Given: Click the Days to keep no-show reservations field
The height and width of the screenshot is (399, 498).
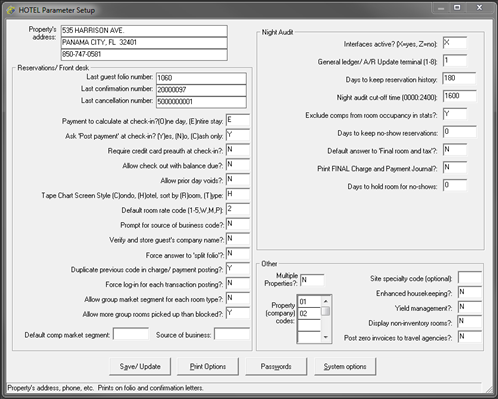Looking at the screenshot, I should pyautogui.click(x=459, y=132).
